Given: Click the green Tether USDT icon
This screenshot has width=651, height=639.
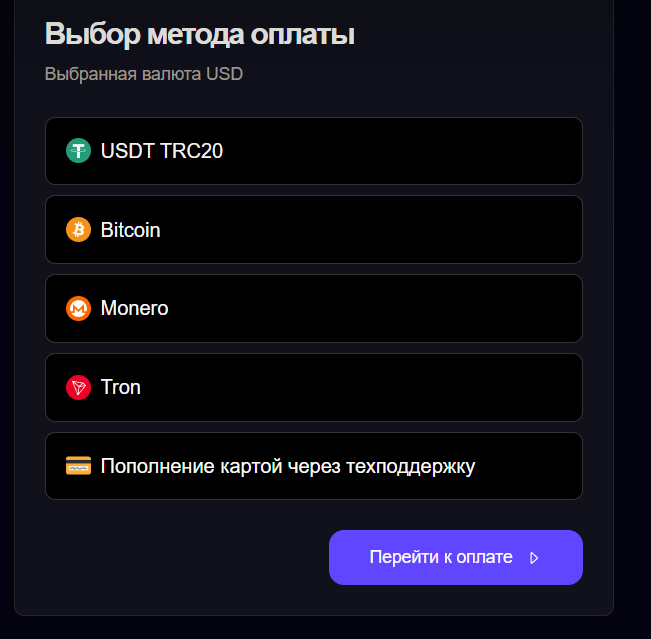Looking at the screenshot, I should point(78,151).
